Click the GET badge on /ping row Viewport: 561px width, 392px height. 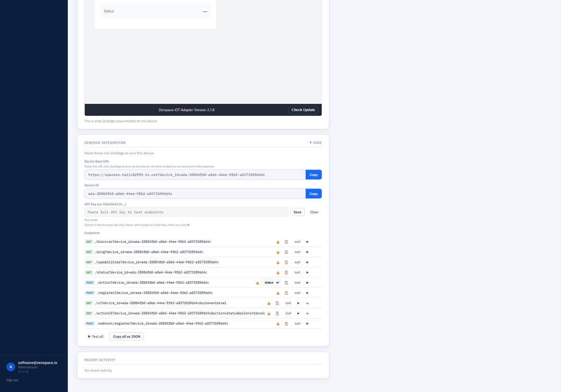tap(89, 252)
